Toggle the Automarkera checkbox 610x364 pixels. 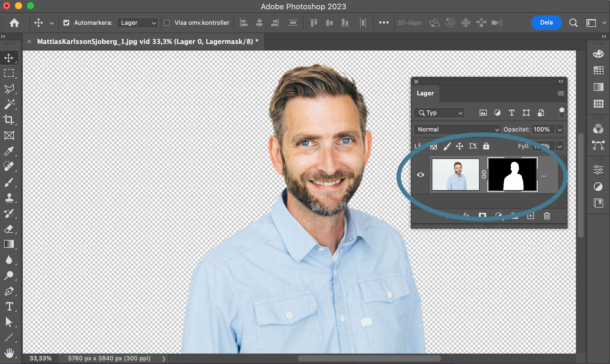pyautogui.click(x=66, y=23)
